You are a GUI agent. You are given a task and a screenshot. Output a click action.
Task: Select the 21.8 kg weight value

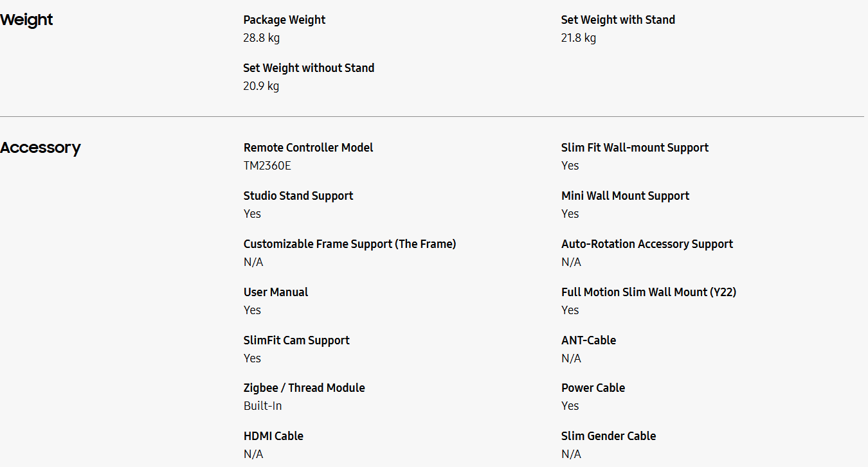pyautogui.click(x=578, y=38)
